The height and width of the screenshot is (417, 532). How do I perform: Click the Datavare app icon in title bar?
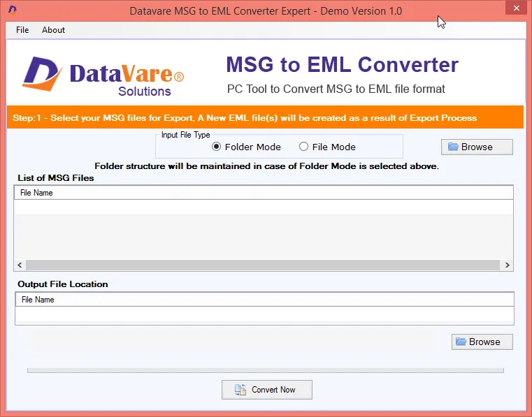[13, 10]
